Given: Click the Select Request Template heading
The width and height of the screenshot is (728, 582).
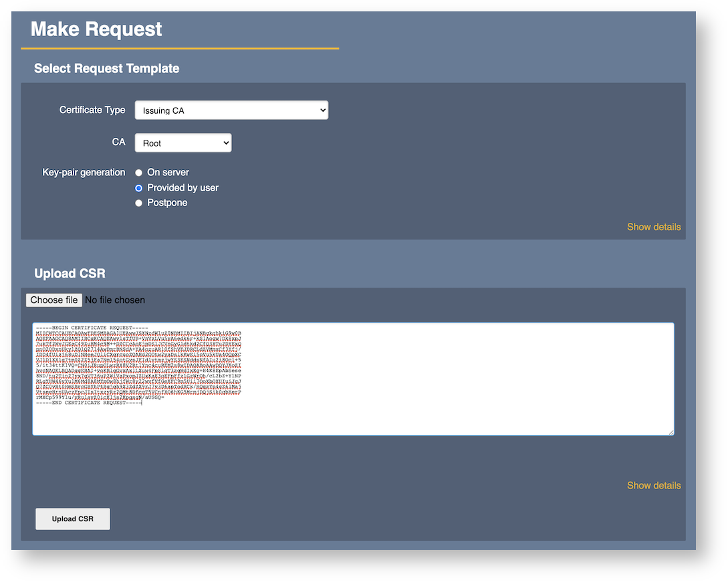Looking at the screenshot, I should pyautogui.click(x=106, y=68).
